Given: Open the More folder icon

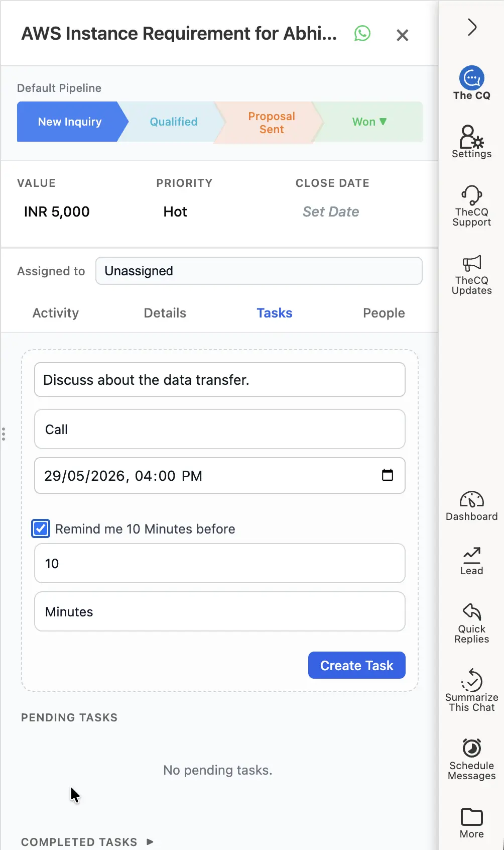Looking at the screenshot, I should [x=472, y=817].
